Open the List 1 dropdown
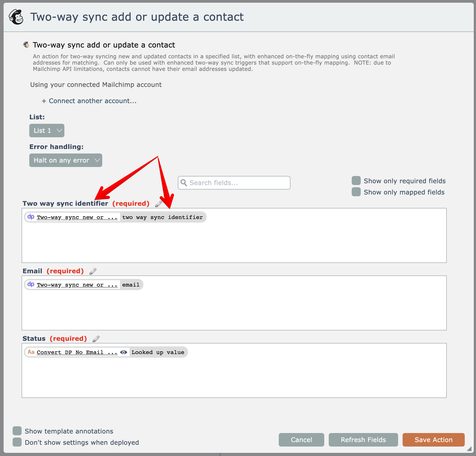Viewport: 476px width, 456px height. [47, 131]
